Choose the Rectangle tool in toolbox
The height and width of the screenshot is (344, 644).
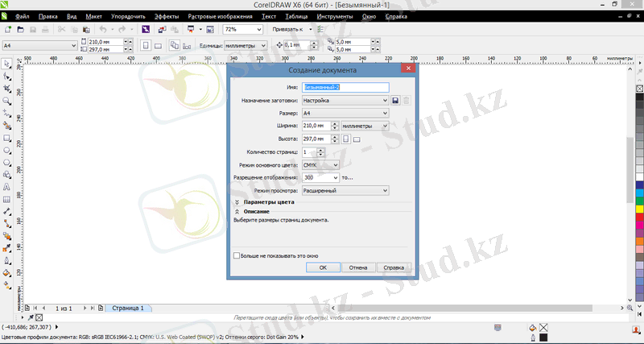click(x=6, y=138)
